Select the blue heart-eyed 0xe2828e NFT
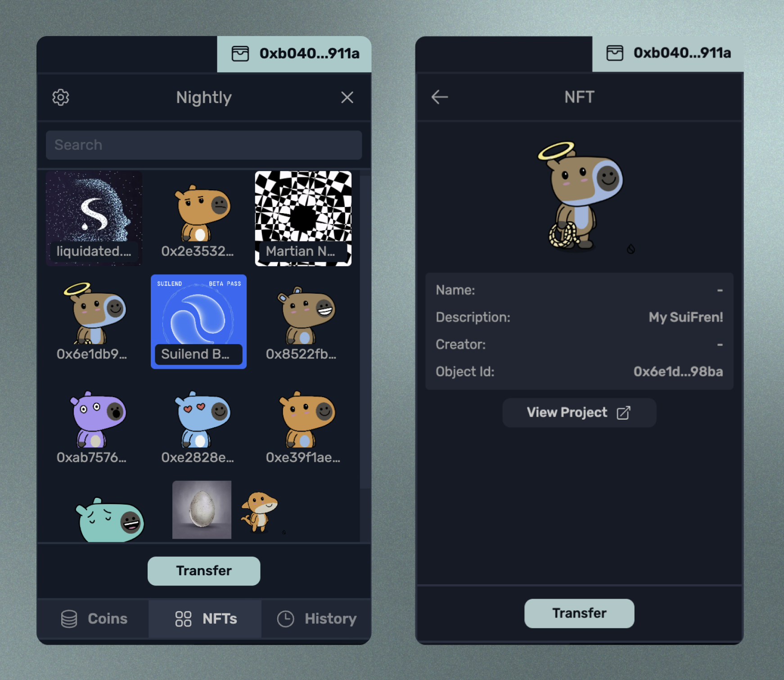784x680 pixels. pos(198,425)
